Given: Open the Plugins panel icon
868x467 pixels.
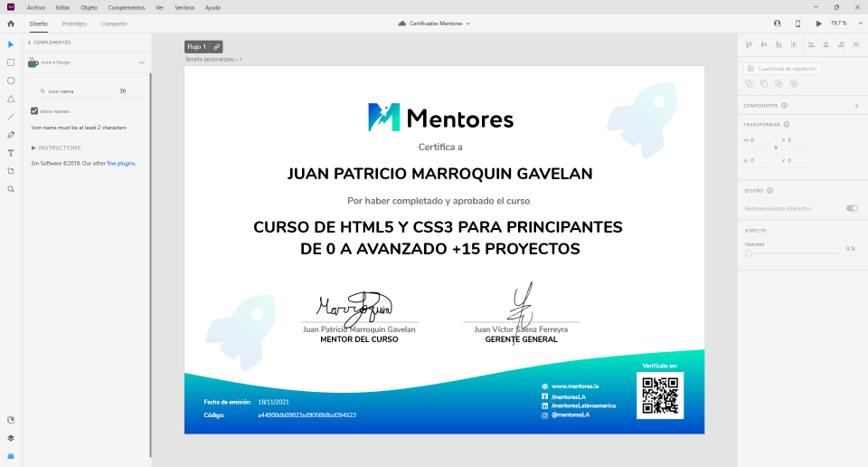Looking at the screenshot, I should click(x=11, y=456).
